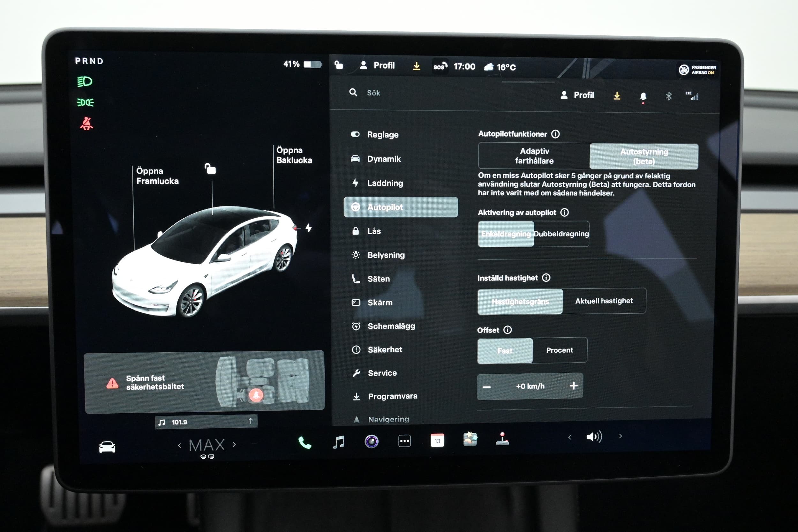Tap the car controls icon
The image size is (798, 532).
click(x=107, y=447)
